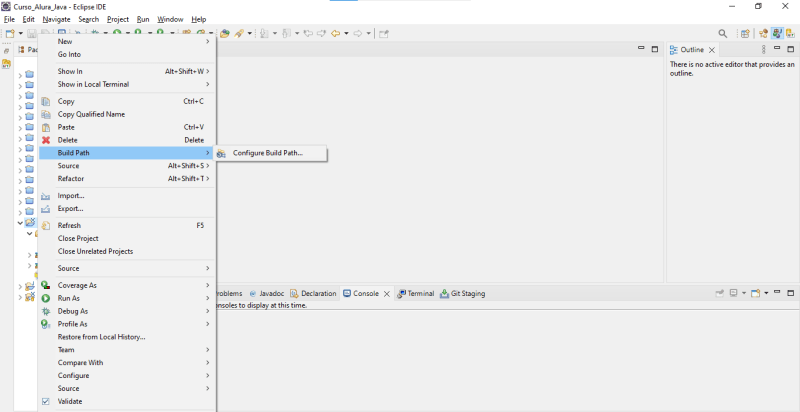Select Copy from the context menu
Image resolution: width=800 pixels, height=412 pixels.
[x=128, y=101]
